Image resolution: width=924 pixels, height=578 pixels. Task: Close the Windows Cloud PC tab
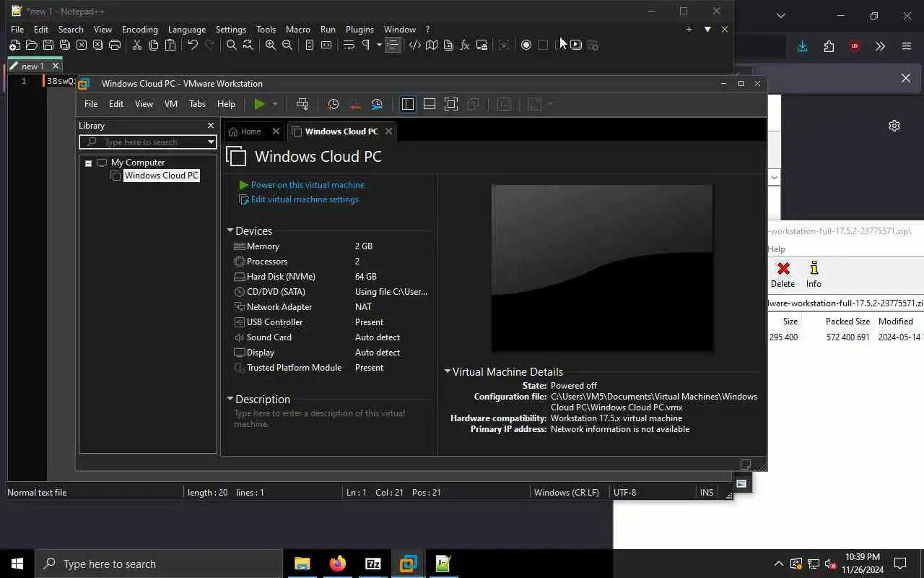[388, 131]
